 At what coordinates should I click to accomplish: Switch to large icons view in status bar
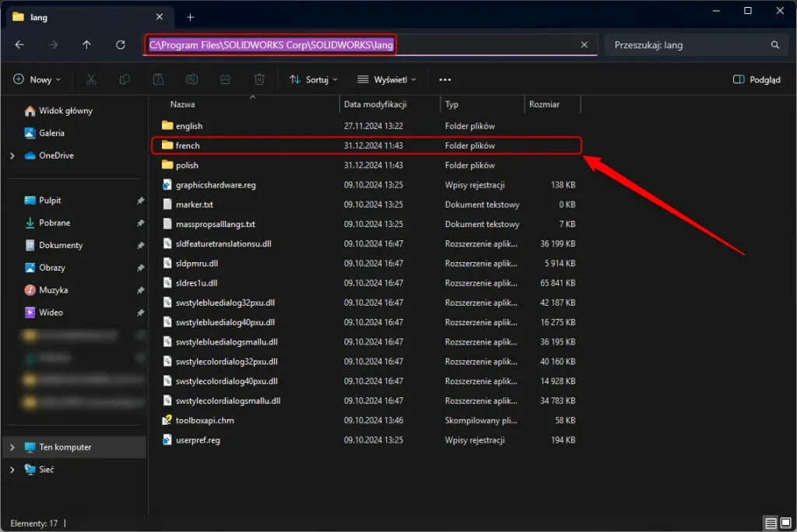[x=785, y=523]
